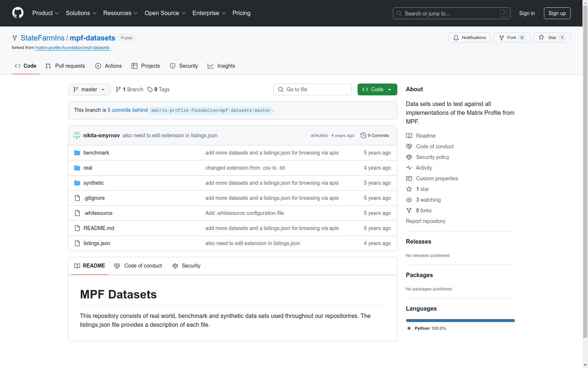Click the Activity pulse icon
Viewport: 588px width, 368px height.
[x=409, y=168]
